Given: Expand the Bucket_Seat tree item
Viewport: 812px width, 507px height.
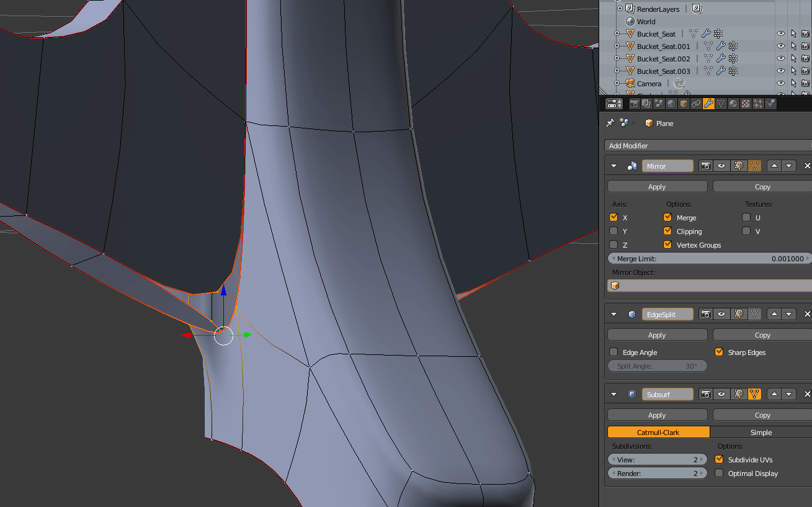Looking at the screenshot, I should [x=617, y=34].
